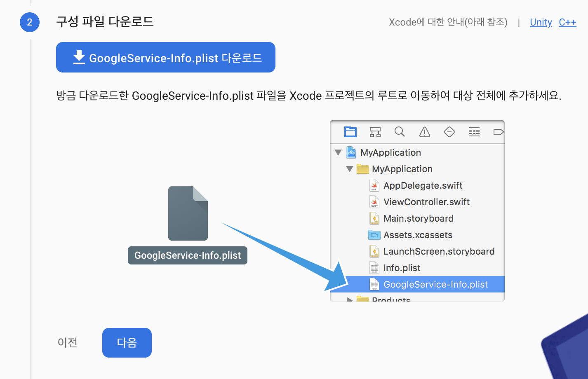Click the Products folder icon

pyautogui.click(x=362, y=299)
